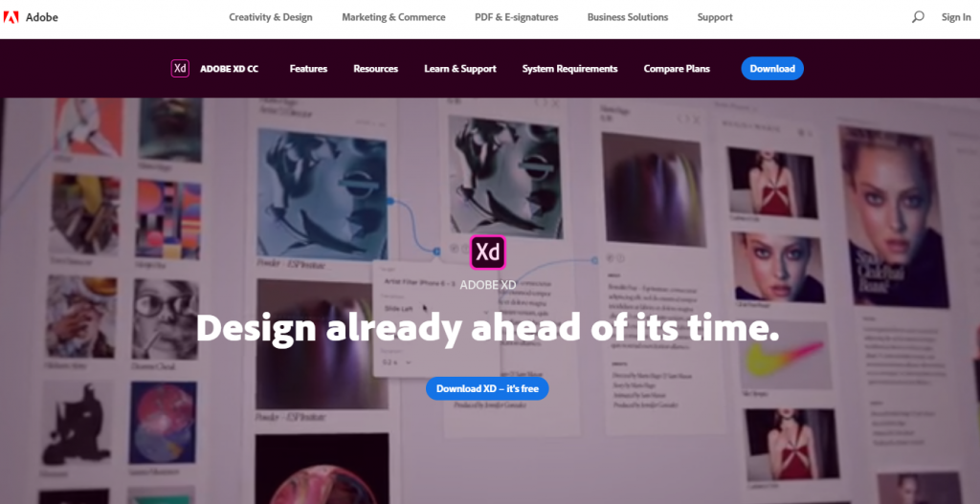The image size is (980, 504).
Task: Click the Xd icon in navigation bar
Action: pyautogui.click(x=180, y=69)
